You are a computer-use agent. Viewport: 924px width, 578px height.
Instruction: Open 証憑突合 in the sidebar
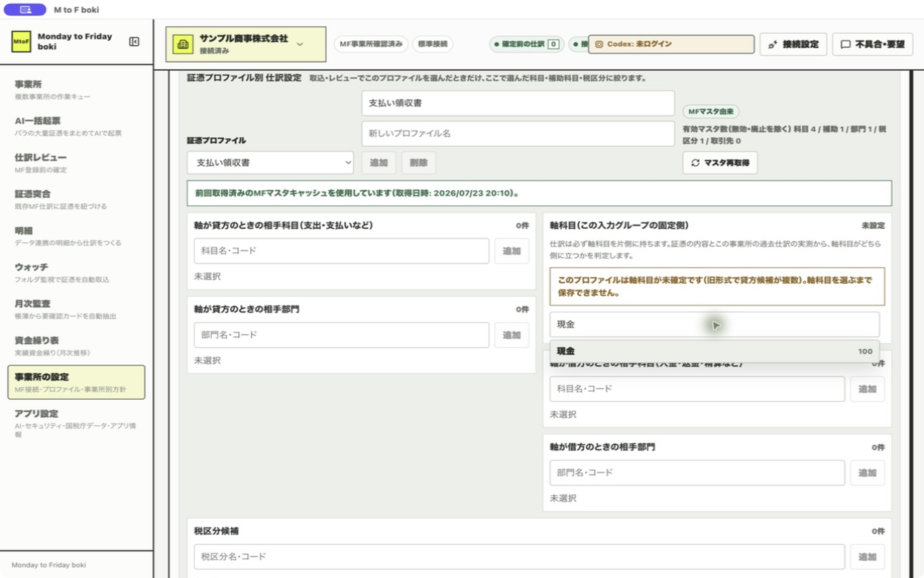coord(76,199)
